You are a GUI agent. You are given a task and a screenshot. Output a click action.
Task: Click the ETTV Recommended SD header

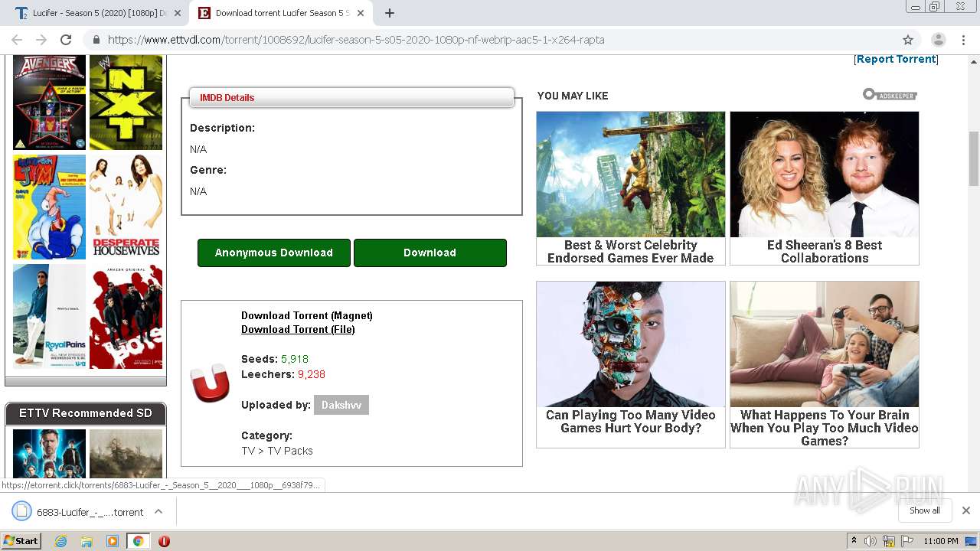pyautogui.click(x=86, y=413)
